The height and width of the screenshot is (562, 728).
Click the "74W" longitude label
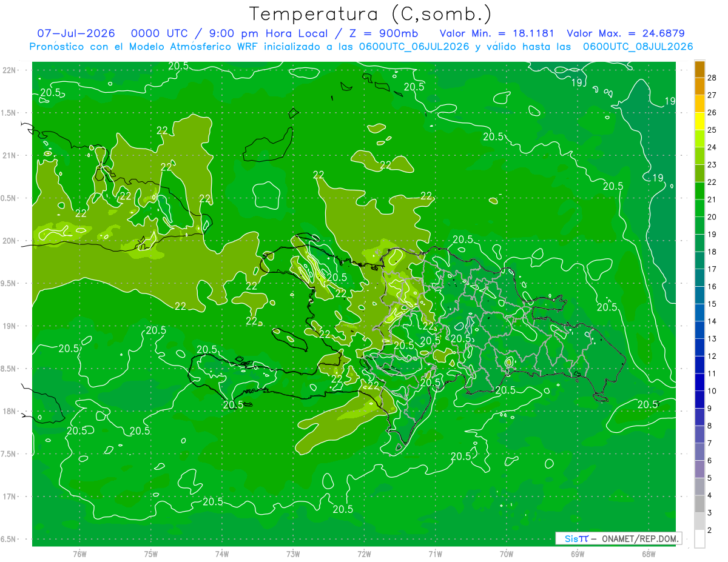(222, 554)
